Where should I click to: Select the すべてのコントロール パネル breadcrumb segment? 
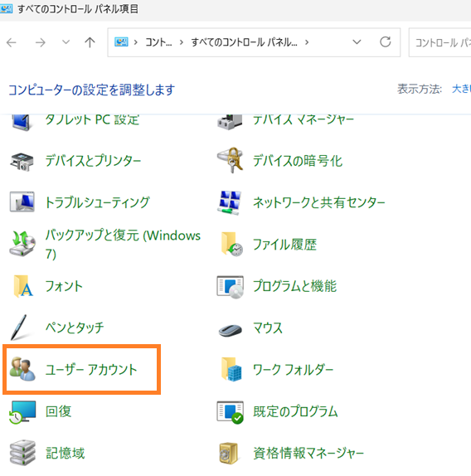[x=244, y=42]
